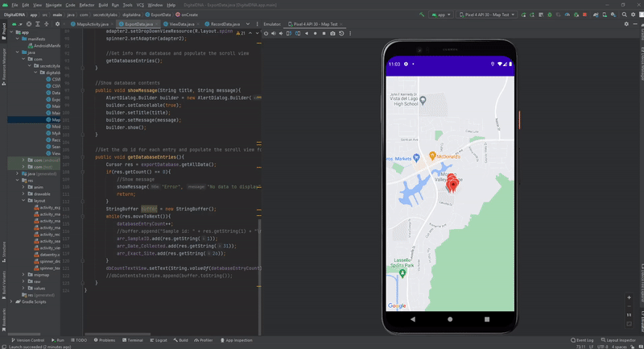Open the app run configuration dropdown
The image size is (644, 349).
(x=440, y=15)
